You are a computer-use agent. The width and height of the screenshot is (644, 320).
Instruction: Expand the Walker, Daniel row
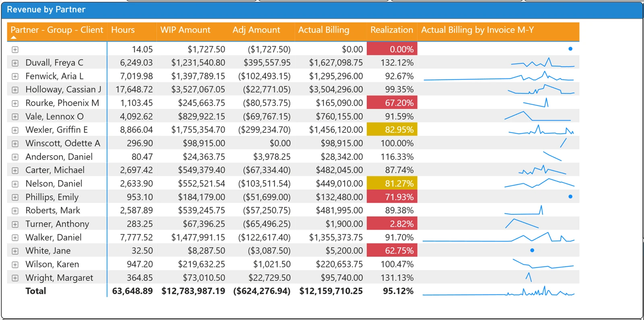(x=15, y=238)
